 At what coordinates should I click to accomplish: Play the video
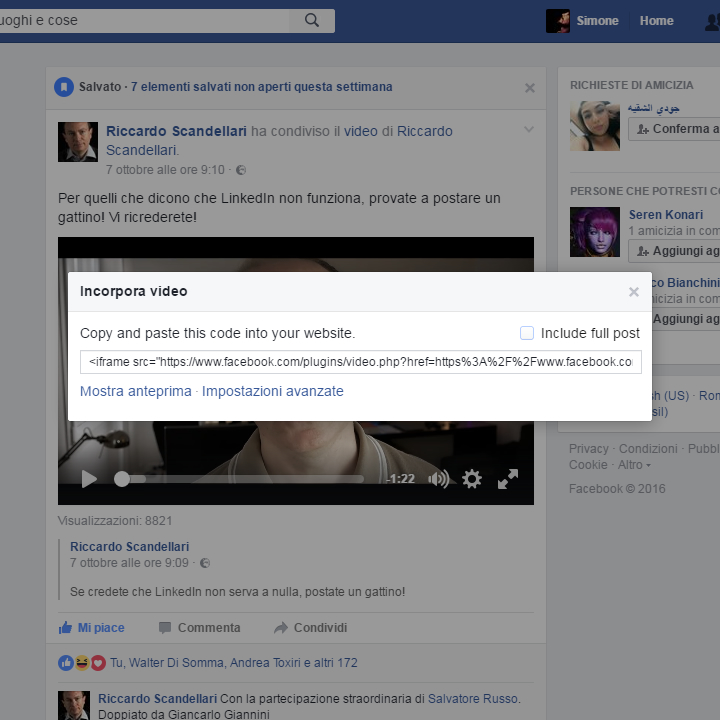click(89, 479)
